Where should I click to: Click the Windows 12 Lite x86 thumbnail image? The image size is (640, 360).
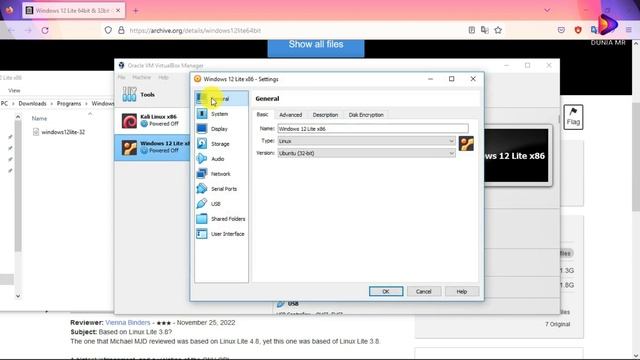click(516, 156)
